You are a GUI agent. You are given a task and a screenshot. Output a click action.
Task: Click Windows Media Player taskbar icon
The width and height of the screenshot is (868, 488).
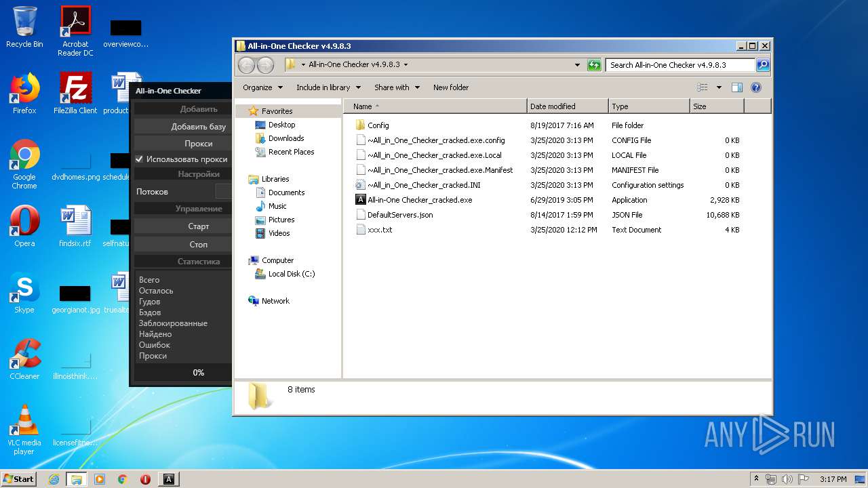100,479
